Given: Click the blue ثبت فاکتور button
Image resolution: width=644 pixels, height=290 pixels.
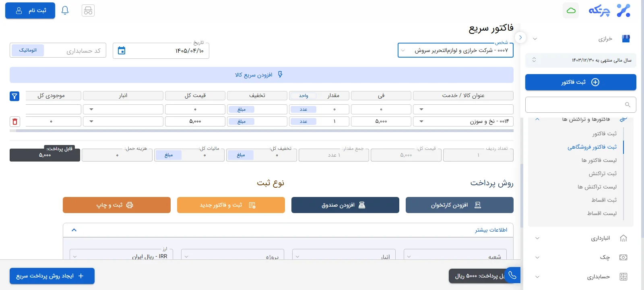Looking at the screenshot, I should pos(581,82).
